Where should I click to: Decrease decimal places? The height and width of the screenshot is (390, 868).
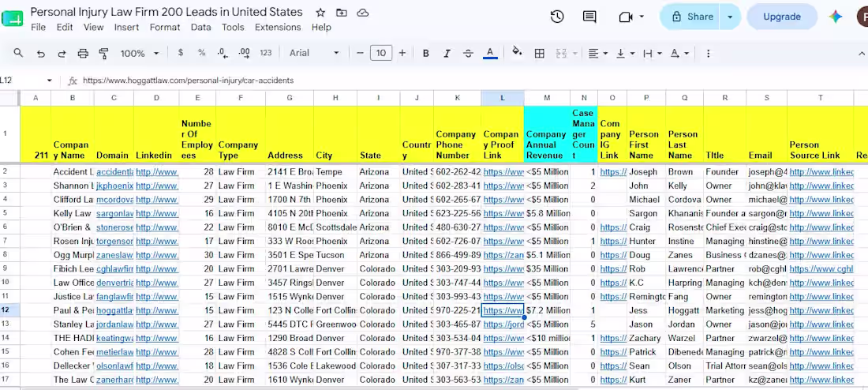pyautogui.click(x=223, y=53)
